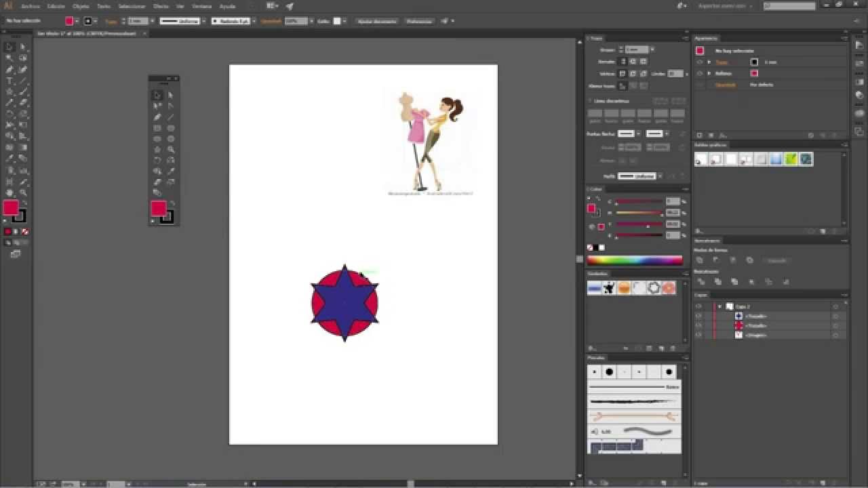Click Add New Stroke in Appearance panel
Viewport: 868px width, 488px height.
[700, 136]
